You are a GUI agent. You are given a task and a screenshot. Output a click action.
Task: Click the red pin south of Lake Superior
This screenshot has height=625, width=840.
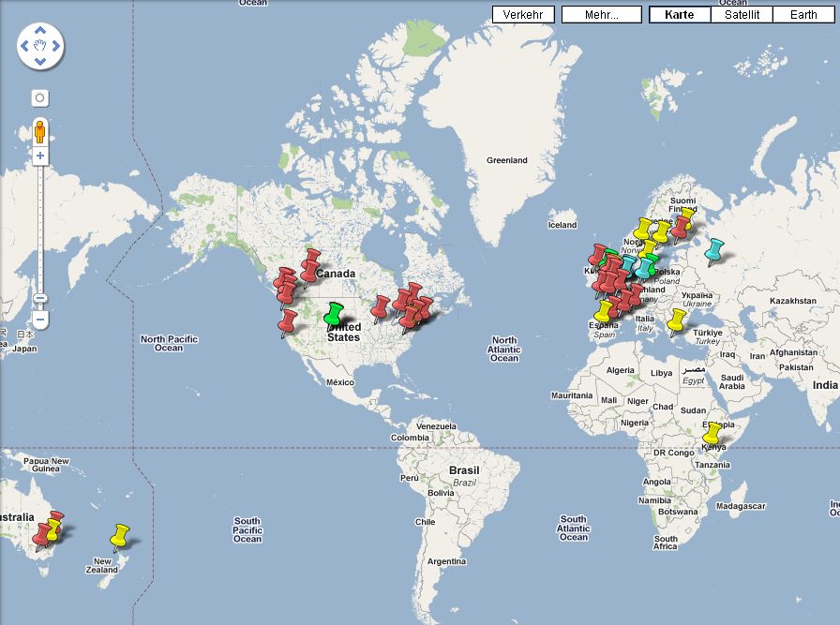click(380, 309)
